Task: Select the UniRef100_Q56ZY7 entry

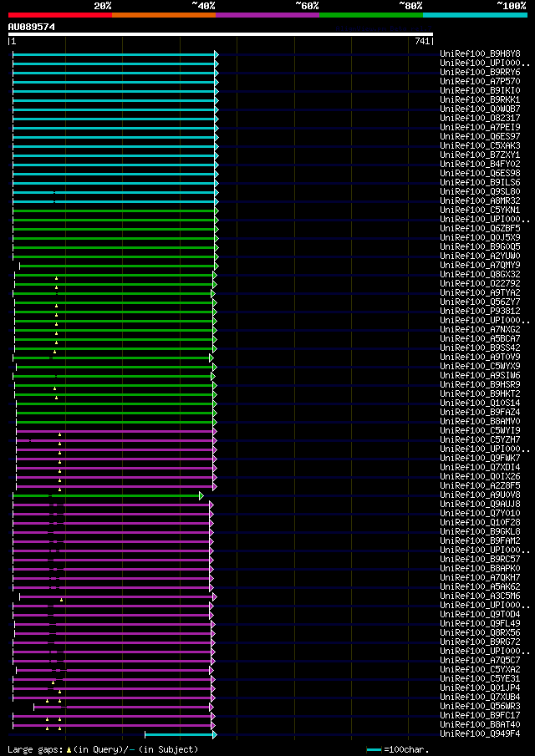Action: pos(480,302)
